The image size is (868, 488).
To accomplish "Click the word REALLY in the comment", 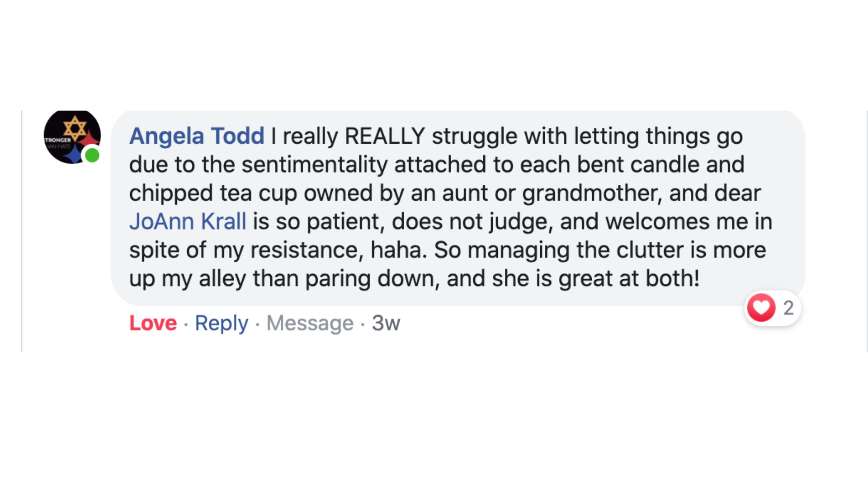I will click(384, 136).
